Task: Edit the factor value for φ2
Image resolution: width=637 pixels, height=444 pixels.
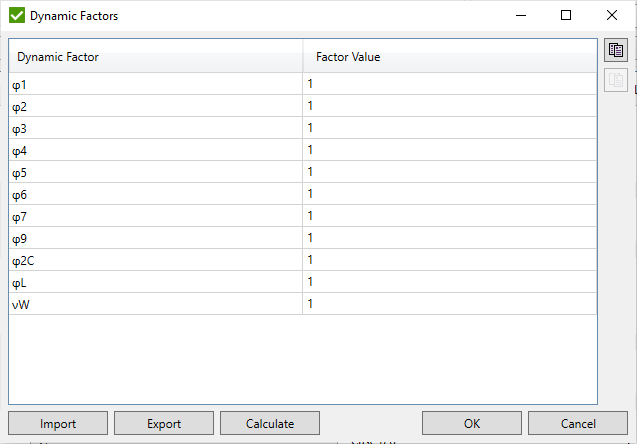Action: point(450,106)
